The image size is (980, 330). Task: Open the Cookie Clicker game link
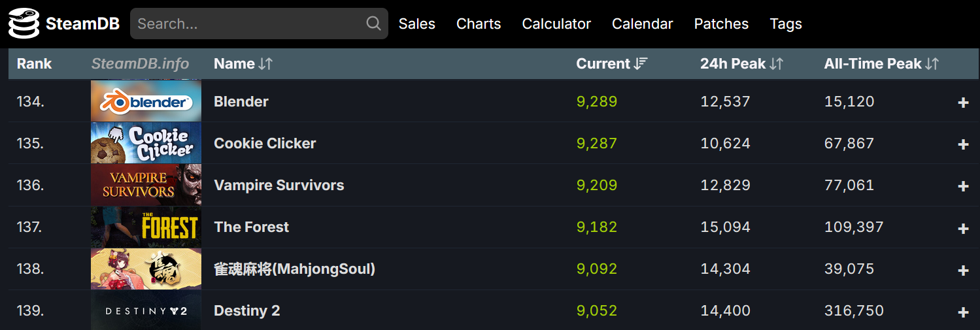(x=265, y=143)
